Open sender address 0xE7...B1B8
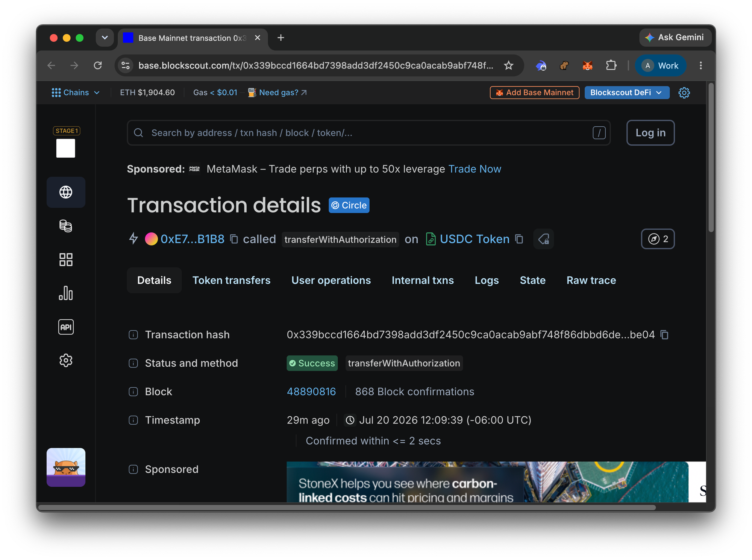 pyautogui.click(x=192, y=239)
